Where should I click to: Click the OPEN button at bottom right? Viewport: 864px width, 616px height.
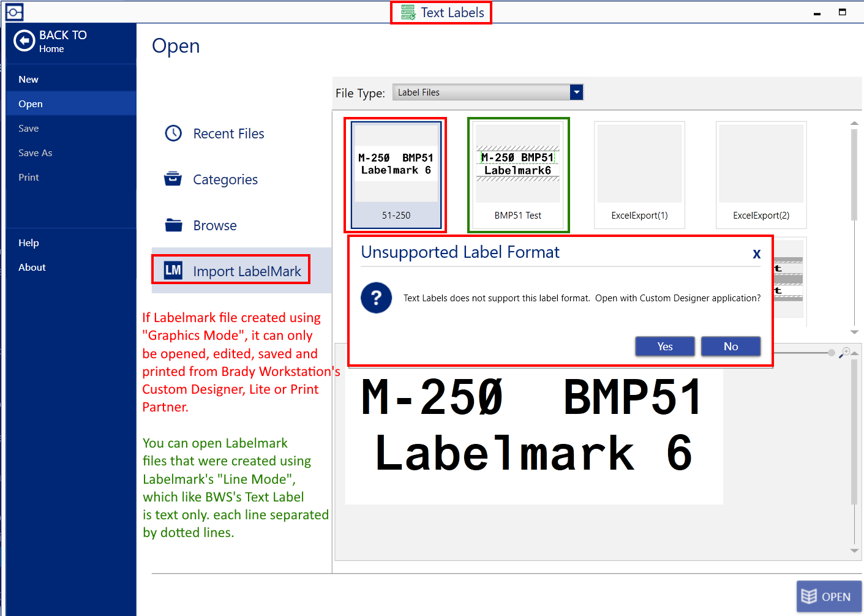tap(828, 596)
